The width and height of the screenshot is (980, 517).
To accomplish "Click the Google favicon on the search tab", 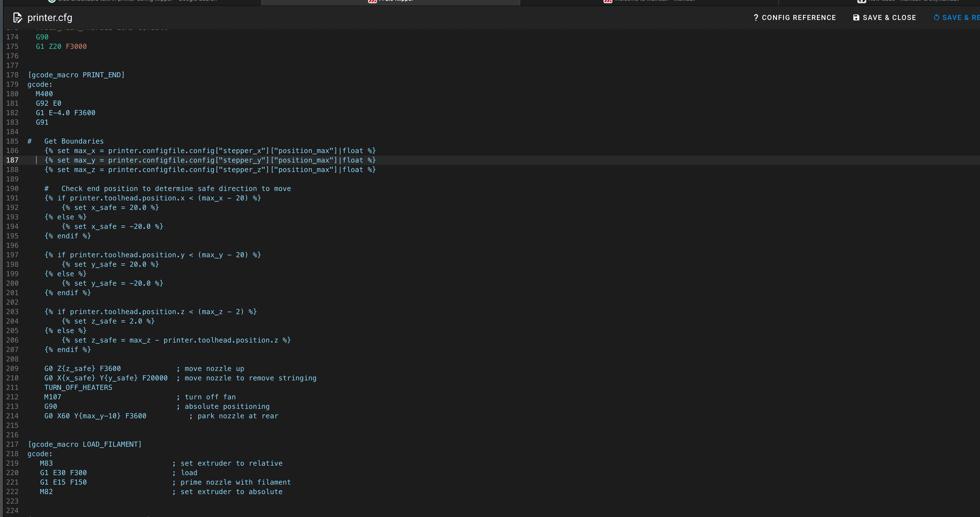I will pos(52,1).
